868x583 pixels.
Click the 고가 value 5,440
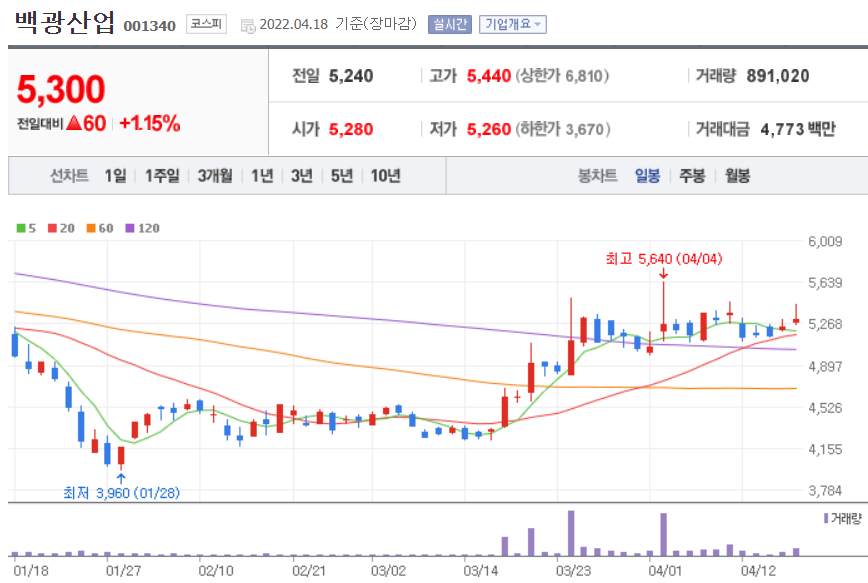point(489,76)
